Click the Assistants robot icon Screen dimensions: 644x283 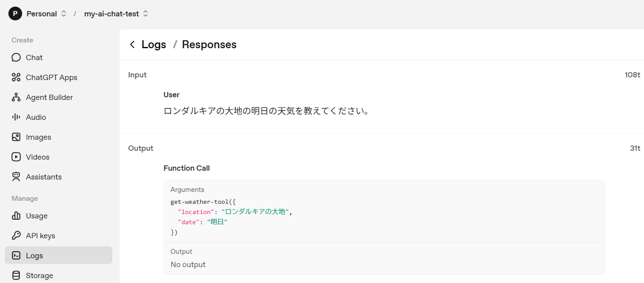click(16, 177)
